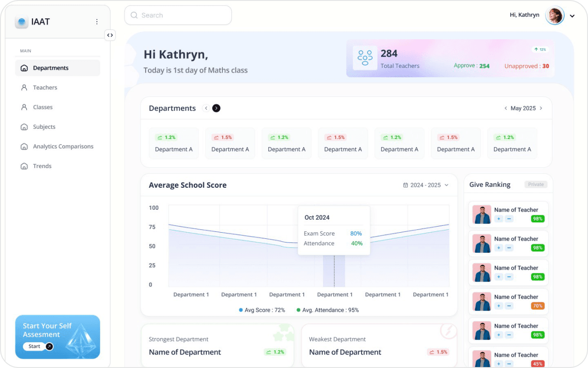Click the Total Teachers 284 number
Image resolution: width=588 pixels, height=368 pixels.
point(389,53)
